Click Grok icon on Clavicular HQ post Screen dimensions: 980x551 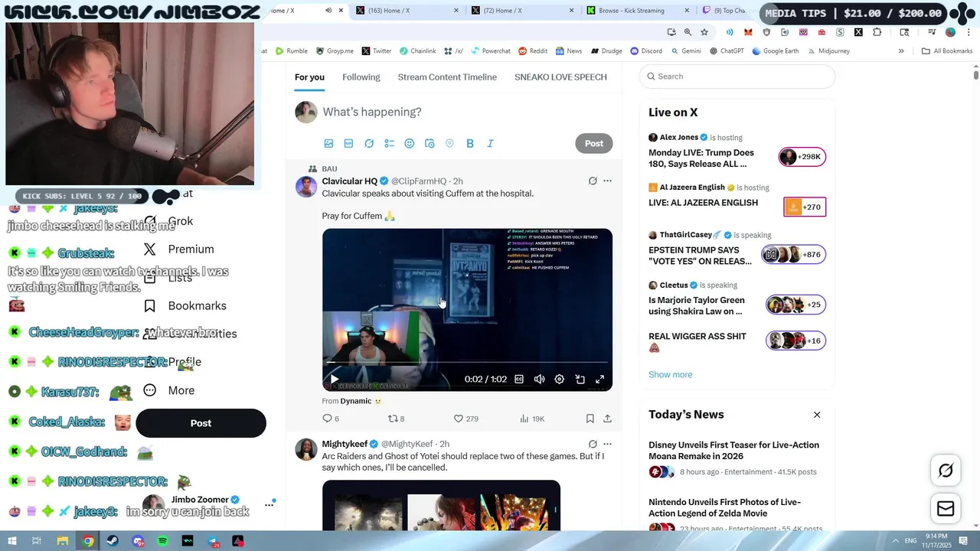pos(593,181)
